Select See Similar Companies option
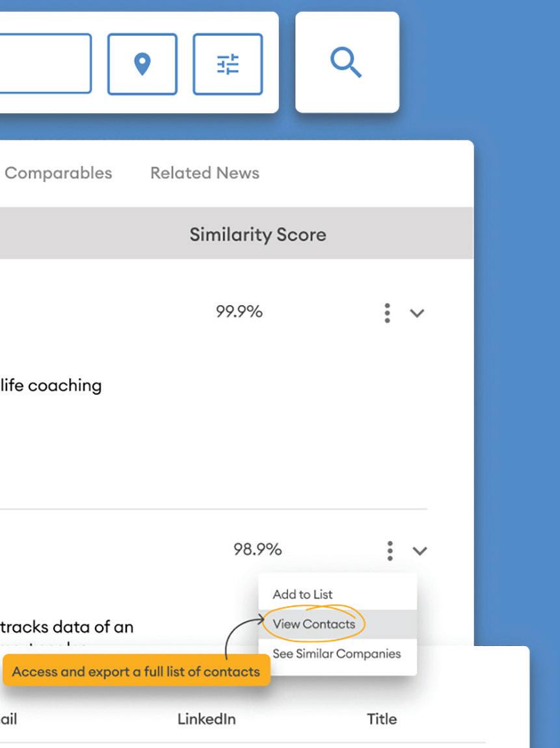 click(x=336, y=654)
